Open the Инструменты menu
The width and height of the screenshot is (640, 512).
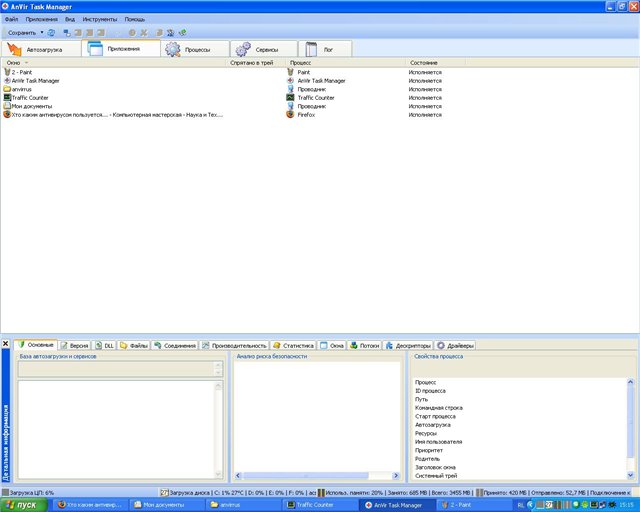100,19
